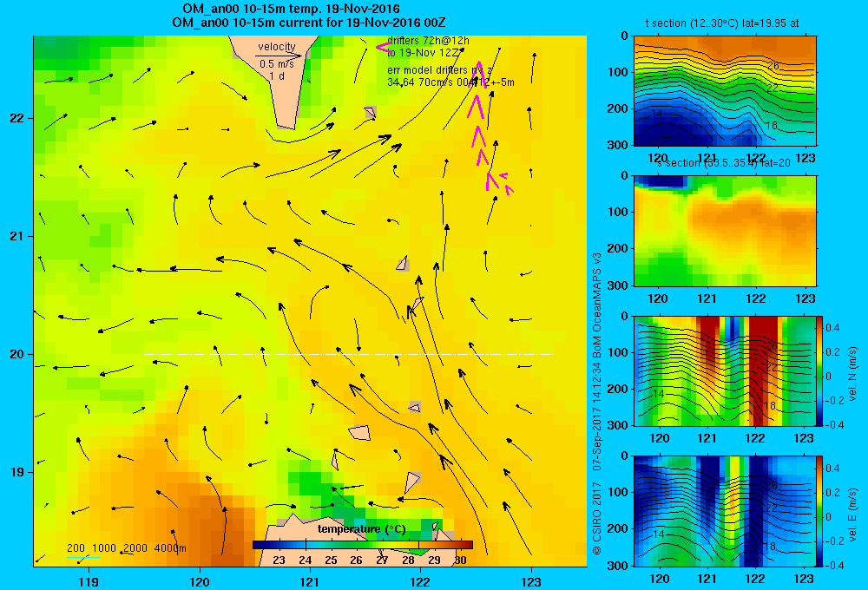Click the velocity reference arrow in the legend
Screen dimensions: 868x590
click(x=279, y=56)
